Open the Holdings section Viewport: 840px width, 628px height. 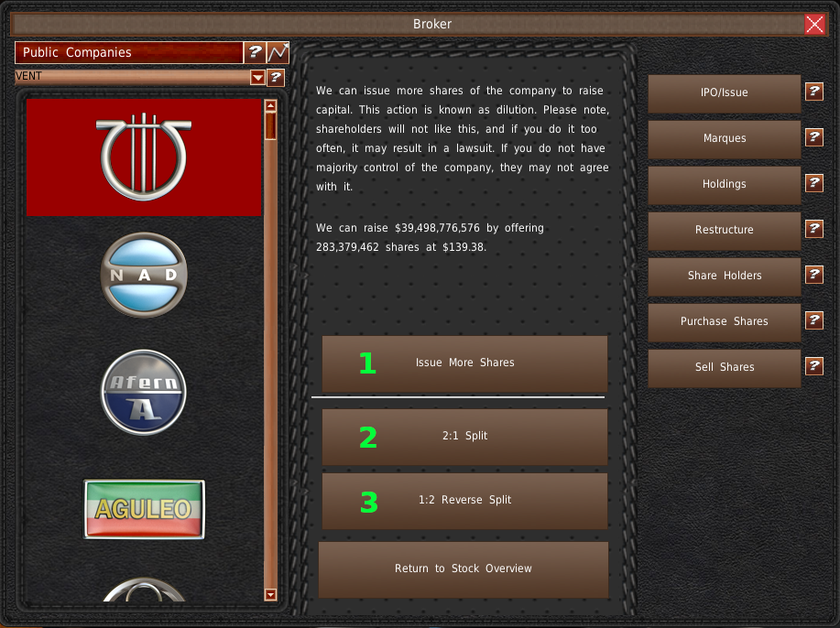[x=724, y=184]
